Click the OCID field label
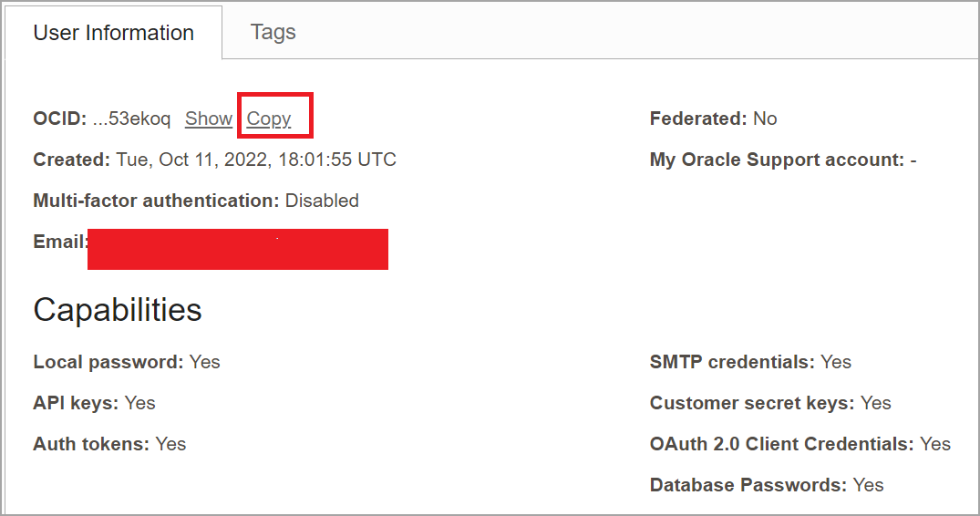Screen dimensions: 980x516 [59, 119]
